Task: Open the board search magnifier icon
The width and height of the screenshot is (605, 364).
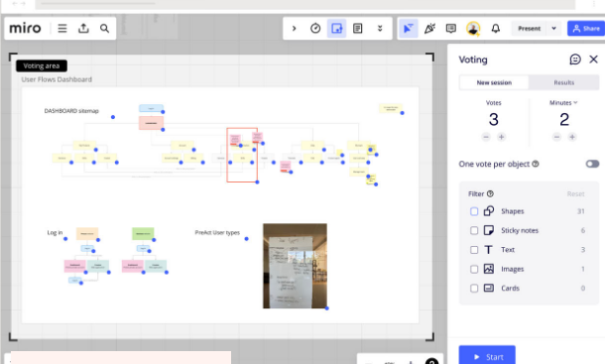Action: point(104,28)
